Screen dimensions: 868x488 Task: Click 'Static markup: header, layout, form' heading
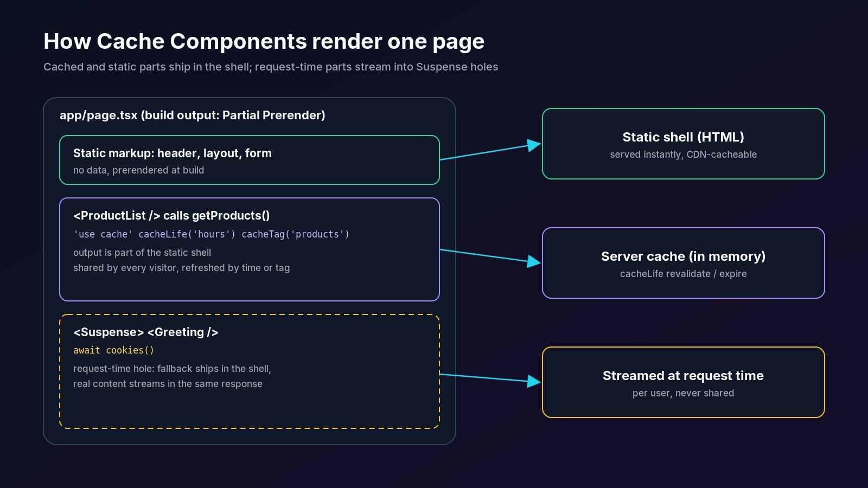[173, 153]
